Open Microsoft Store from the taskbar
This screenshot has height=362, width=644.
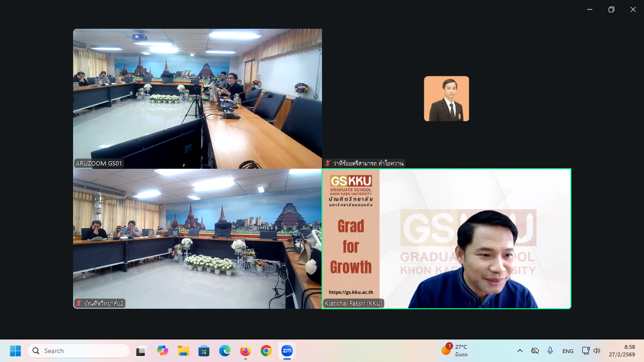point(204,351)
